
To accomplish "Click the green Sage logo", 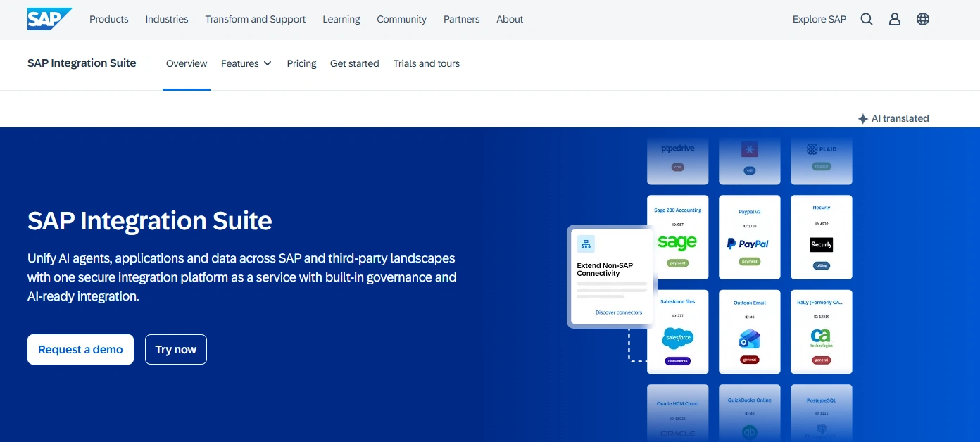I will (677, 242).
